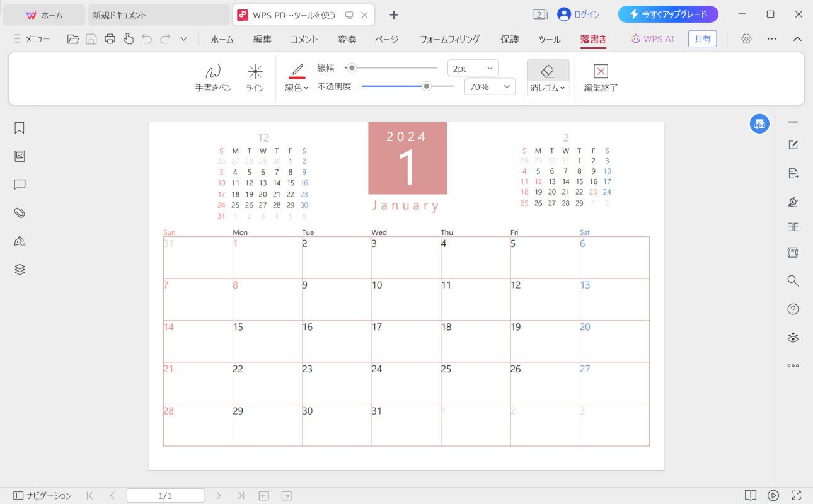The height and width of the screenshot is (504, 813).
Task: Add a new tab with the plus button
Action: click(394, 14)
